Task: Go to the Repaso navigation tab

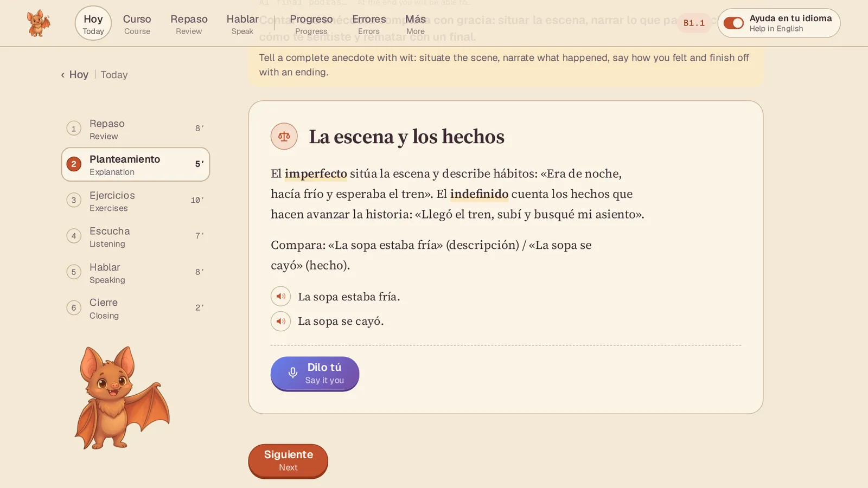Action: point(189,24)
